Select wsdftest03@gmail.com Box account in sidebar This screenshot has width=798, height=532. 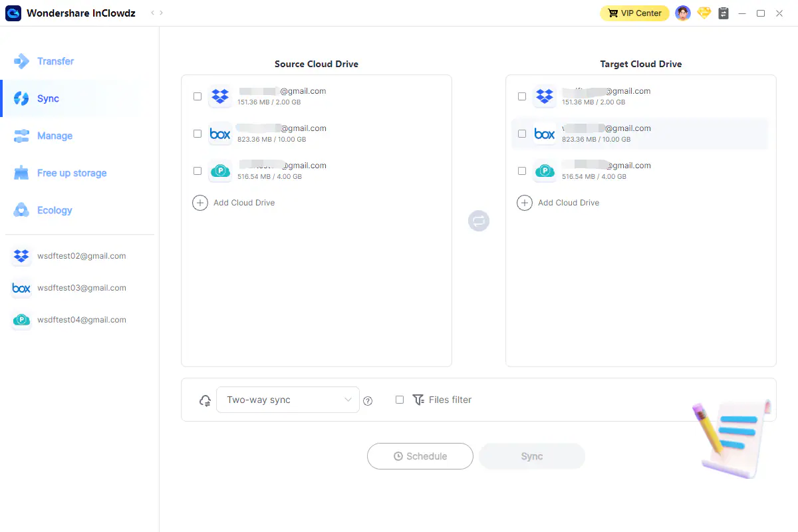[x=81, y=288]
